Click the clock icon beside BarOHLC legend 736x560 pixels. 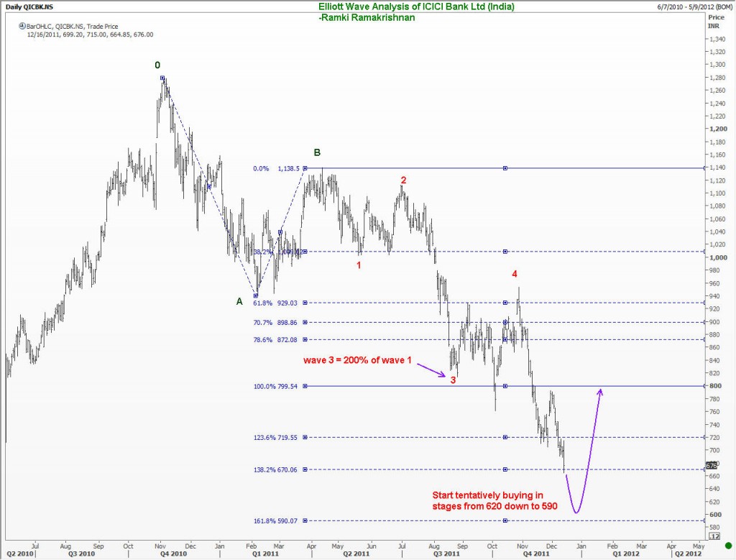coord(22,27)
